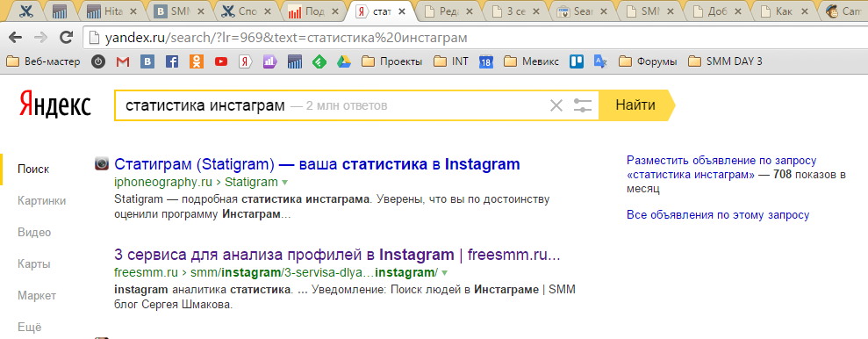Switch to the Hita browser tab
This screenshot has width=868, height=339.
pyautogui.click(x=111, y=11)
